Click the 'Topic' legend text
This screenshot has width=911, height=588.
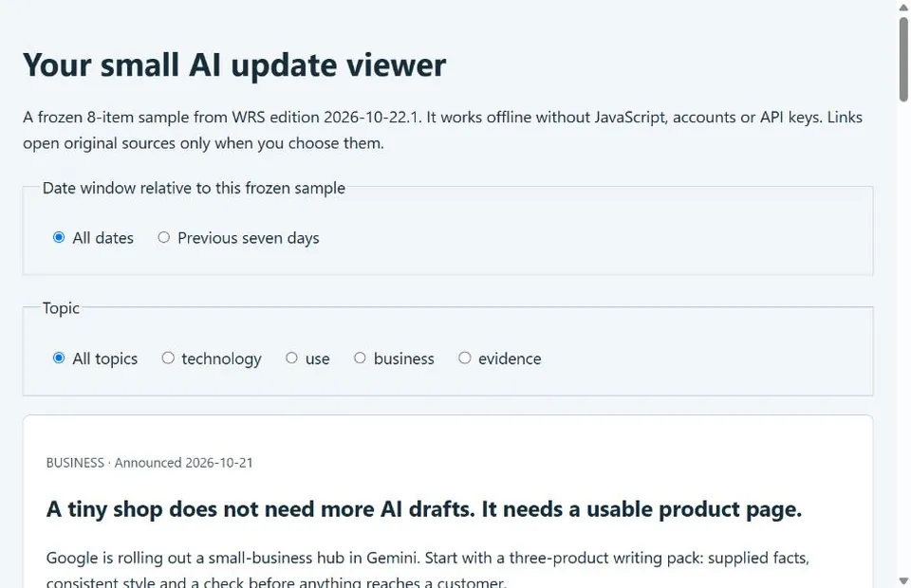[x=61, y=308]
